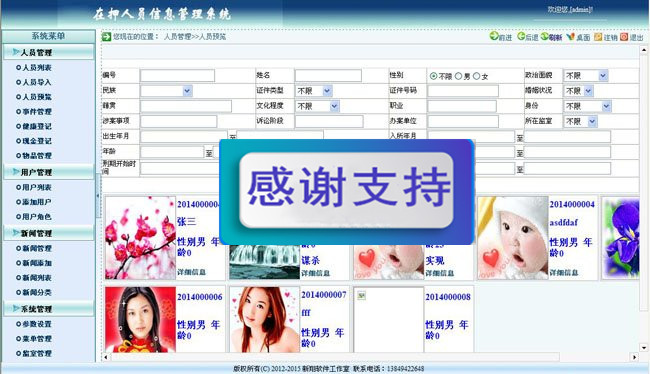
Task: Click the 姓名 input field
Action: pos(328,75)
